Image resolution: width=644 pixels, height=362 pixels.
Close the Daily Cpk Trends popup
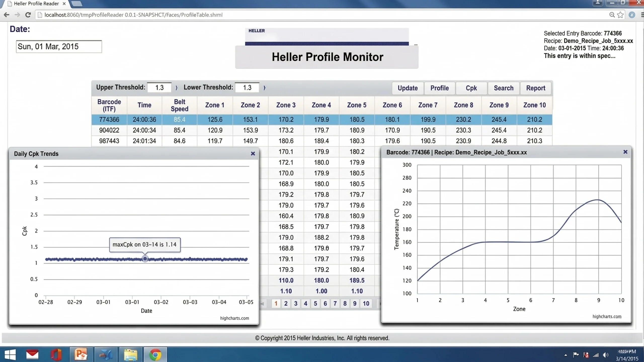pyautogui.click(x=253, y=154)
